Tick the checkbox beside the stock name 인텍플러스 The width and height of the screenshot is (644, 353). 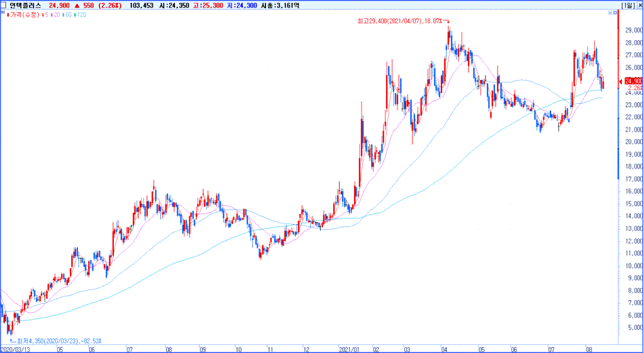4,5
